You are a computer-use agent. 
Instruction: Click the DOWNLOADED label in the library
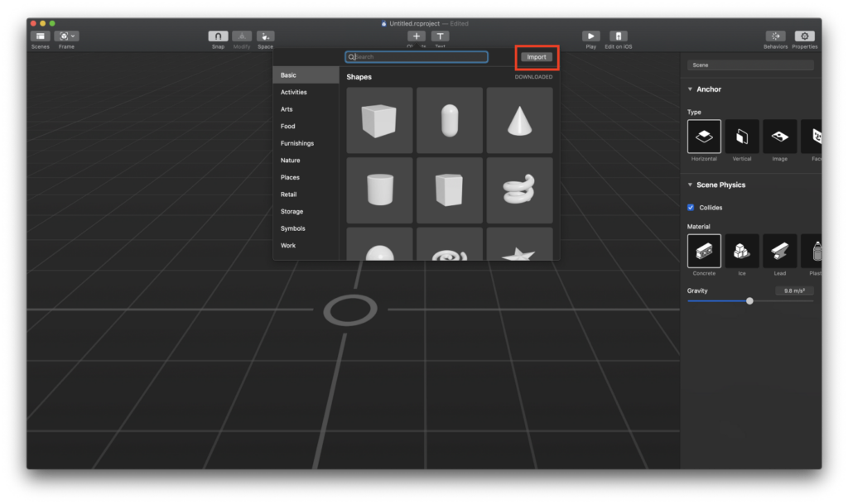coord(533,77)
